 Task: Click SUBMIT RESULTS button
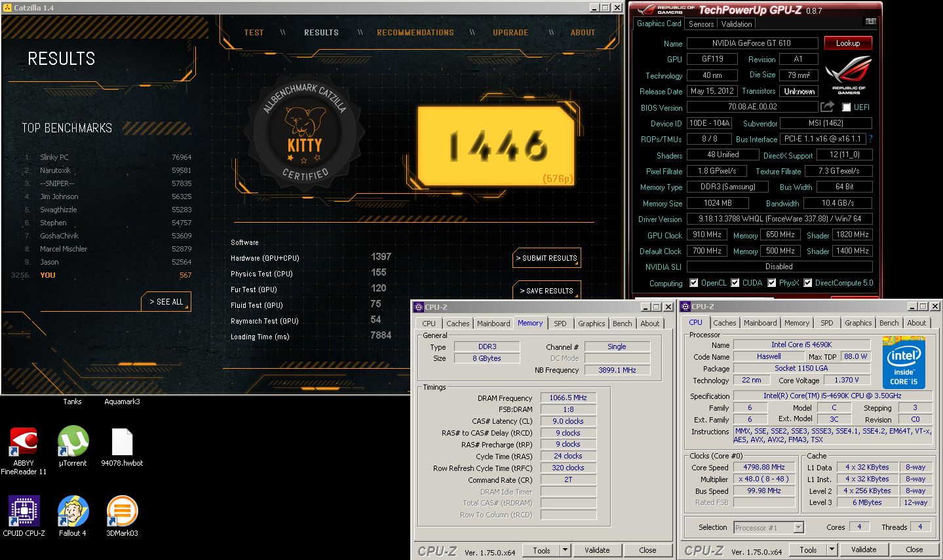click(x=547, y=258)
